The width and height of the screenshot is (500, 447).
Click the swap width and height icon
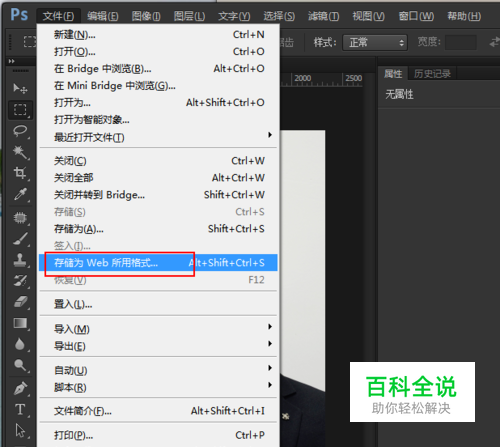(494, 42)
